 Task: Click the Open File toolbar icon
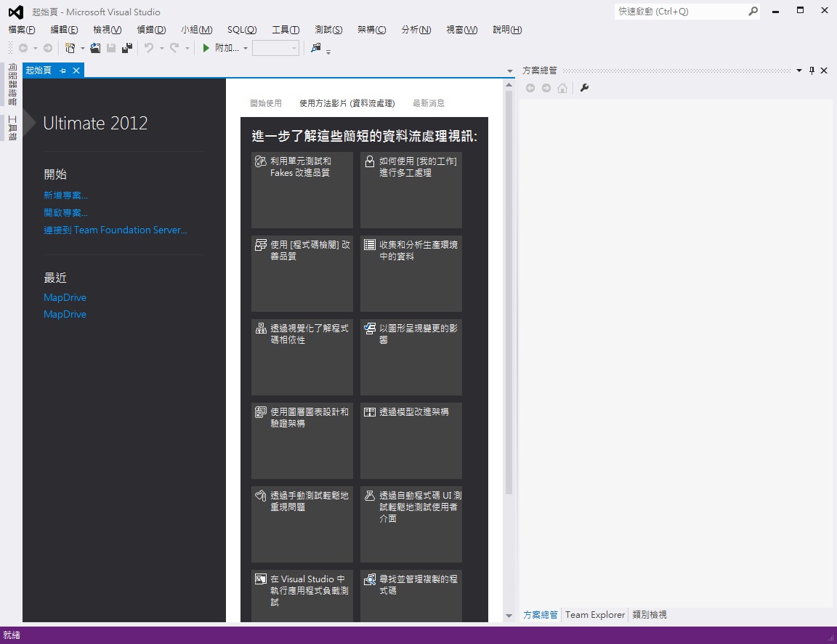coord(95,48)
